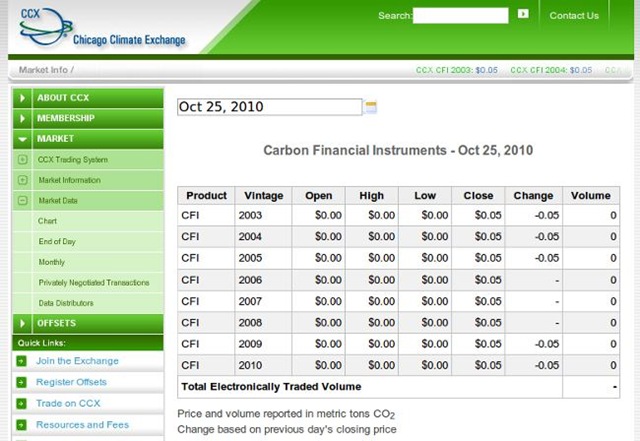This screenshot has width=640, height=441.
Task: Click the Trade on CCX arrow icon
Action: (21, 403)
